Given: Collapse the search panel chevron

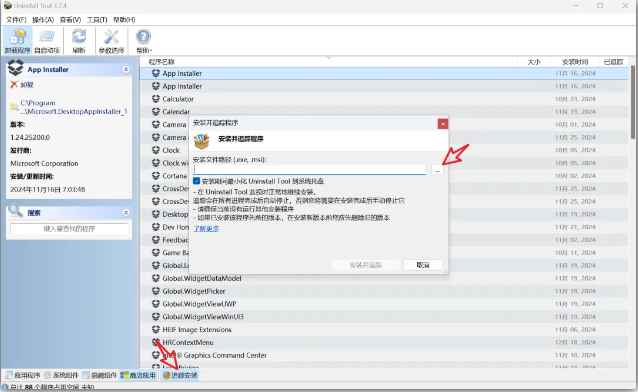Looking at the screenshot, I should (126, 212).
